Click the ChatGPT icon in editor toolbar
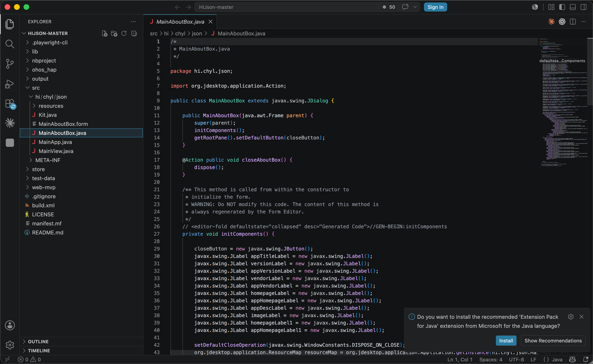The image size is (593, 364). pyautogui.click(x=562, y=22)
